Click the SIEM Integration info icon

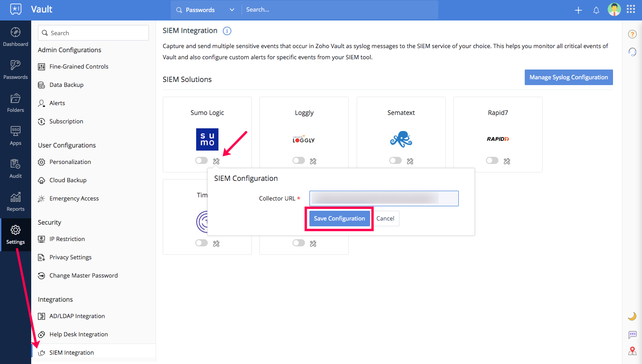227,31
